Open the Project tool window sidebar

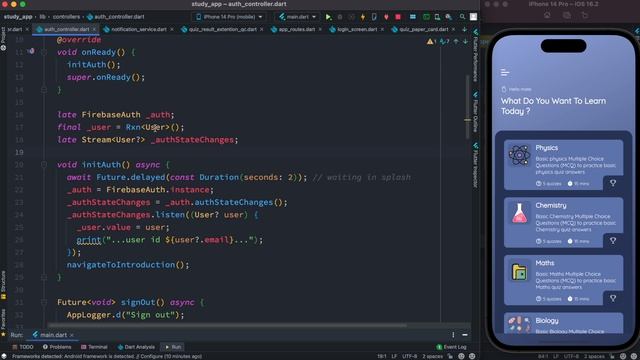click(x=3, y=39)
